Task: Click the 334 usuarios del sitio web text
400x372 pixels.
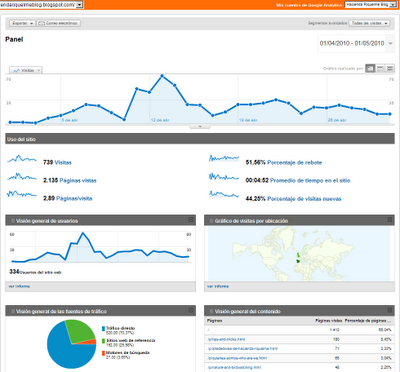Action: 35,272
